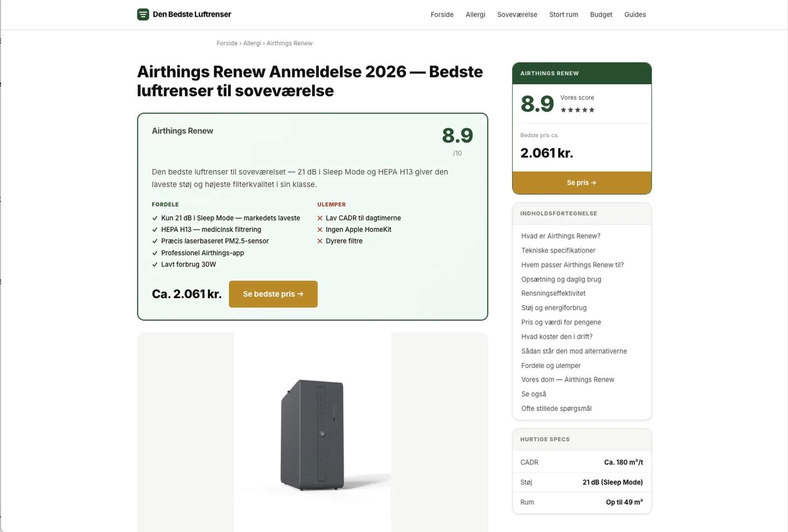788x532 pixels.
Task: Jump to Opsætning og daglig brug
Action: pos(561,279)
